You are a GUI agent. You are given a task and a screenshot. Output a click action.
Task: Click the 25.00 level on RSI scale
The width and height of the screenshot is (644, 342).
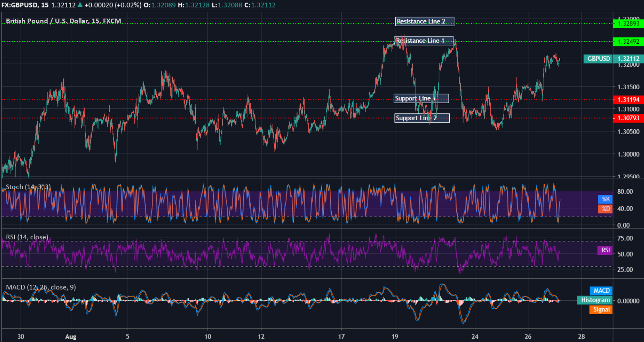tap(625, 270)
